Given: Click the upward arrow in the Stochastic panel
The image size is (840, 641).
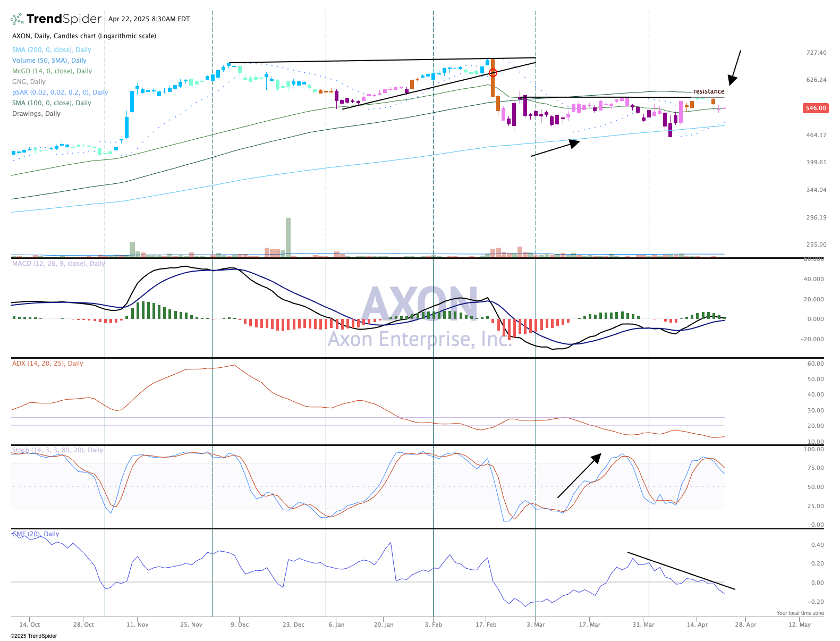Looking at the screenshot, I should click(579, 476).
